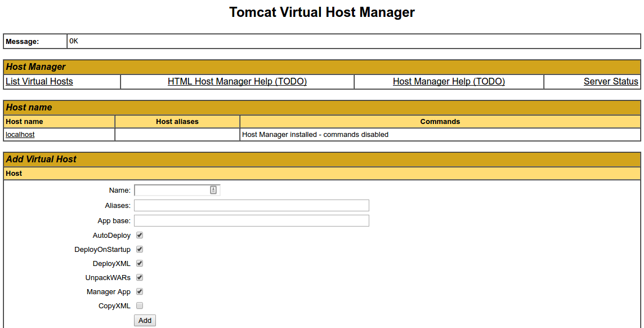The image size is (644, 328).
Task: Open the localhost host link
Action: (x=20, y=134)
